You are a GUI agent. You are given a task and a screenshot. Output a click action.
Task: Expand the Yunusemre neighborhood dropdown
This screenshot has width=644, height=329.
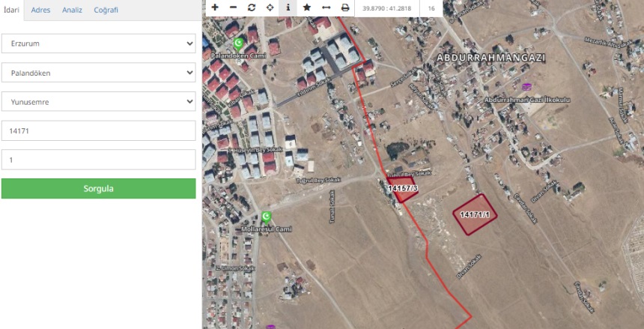[x=99, y=101]
